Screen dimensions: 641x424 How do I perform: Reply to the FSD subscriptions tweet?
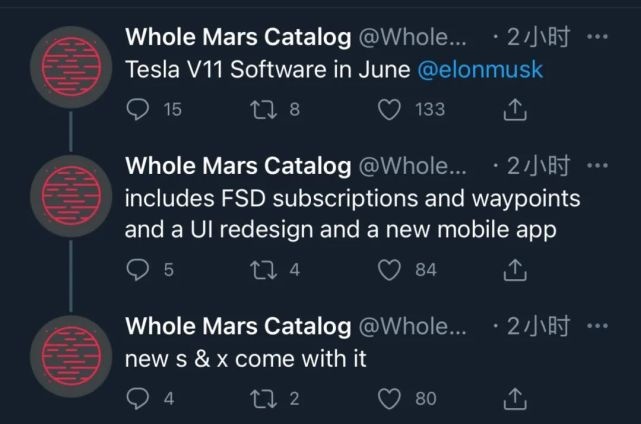pyautogui.click(x=138, y=270)
